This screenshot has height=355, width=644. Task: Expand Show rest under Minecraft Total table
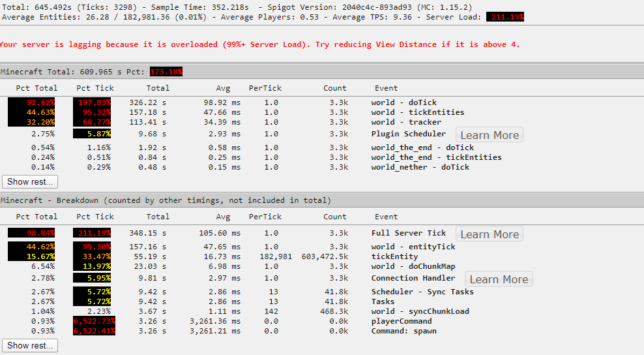click(30, 181)
